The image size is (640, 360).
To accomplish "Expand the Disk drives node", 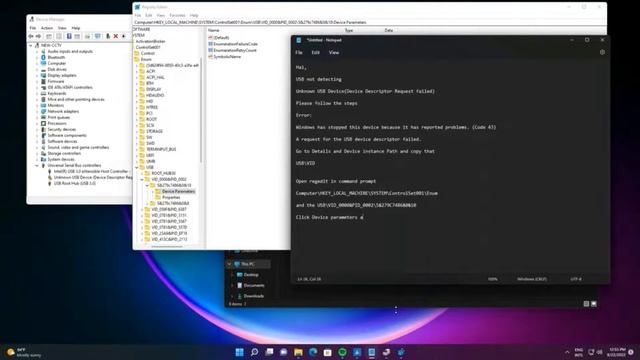I will pos(37,69).
